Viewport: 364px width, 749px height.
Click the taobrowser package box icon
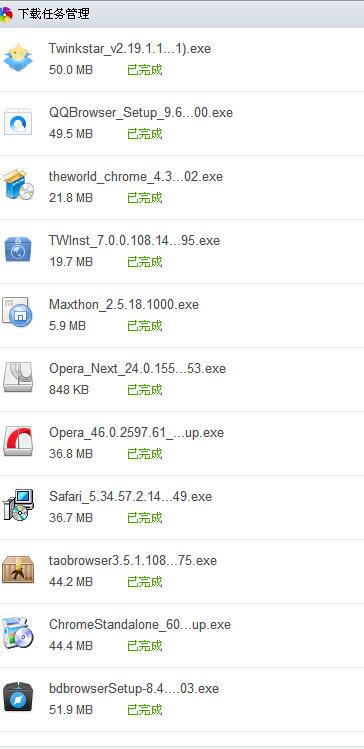(x=18, y=569)
